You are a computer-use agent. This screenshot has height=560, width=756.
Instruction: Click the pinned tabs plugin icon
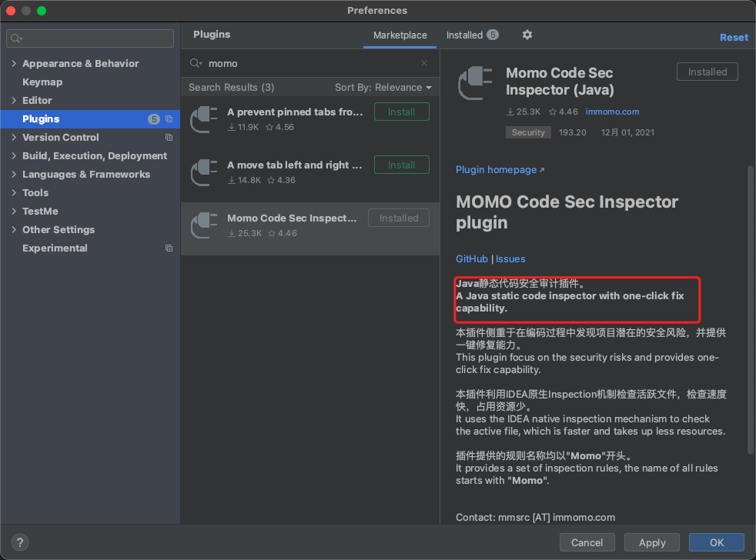204,119
